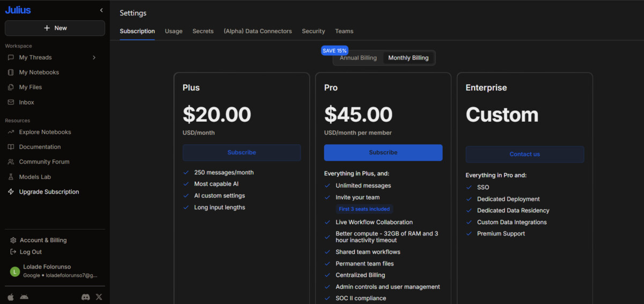The width and height of the screenshot is (644, 304).
Task: Open Inbox in sidebar
Action: point(26,102)
